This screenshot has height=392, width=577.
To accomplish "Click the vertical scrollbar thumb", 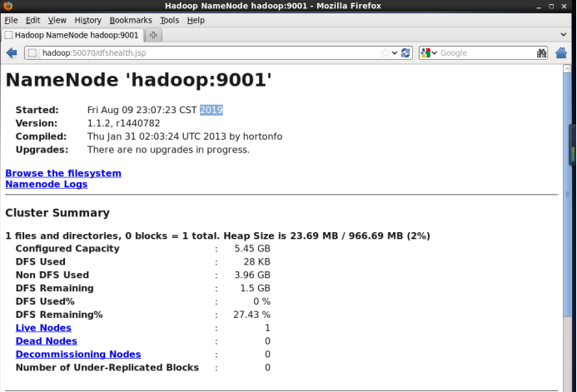I will click(x=567, y=194).
